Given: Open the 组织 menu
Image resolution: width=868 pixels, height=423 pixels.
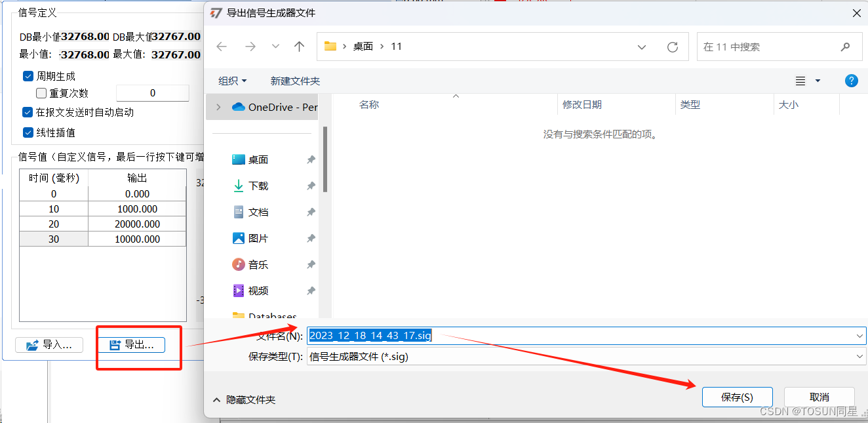Looking at the screenshot, I should [233, 81].
